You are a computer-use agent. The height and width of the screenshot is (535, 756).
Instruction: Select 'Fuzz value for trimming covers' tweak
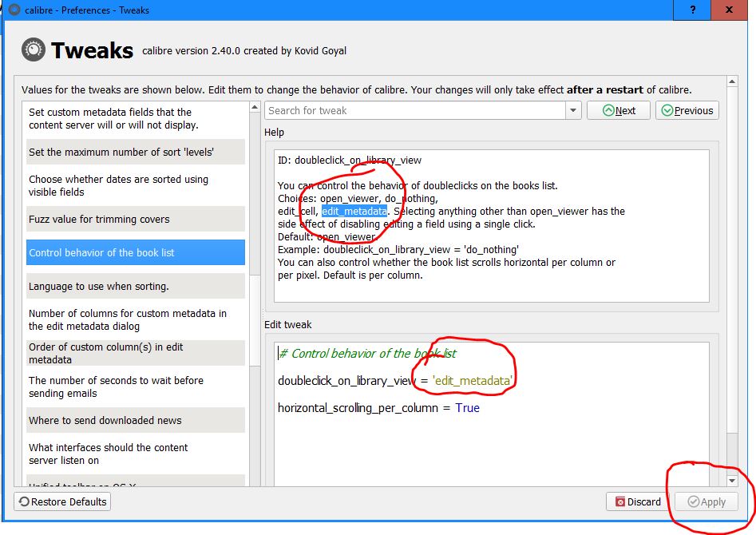(136, 219)
